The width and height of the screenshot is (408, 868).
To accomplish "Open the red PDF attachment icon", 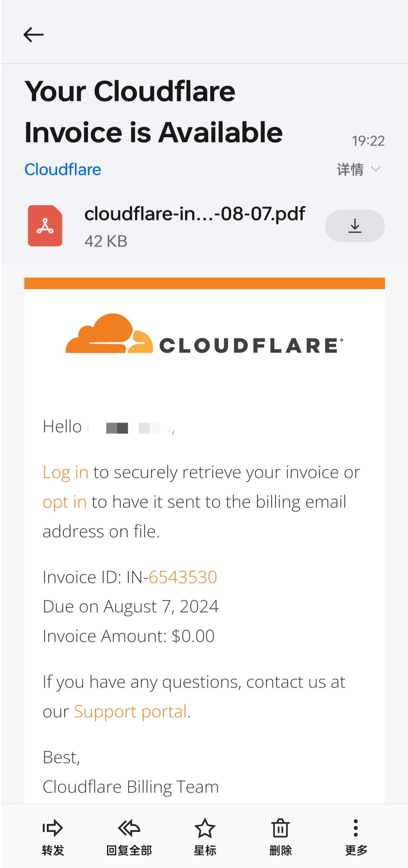I will pos(45,226).
